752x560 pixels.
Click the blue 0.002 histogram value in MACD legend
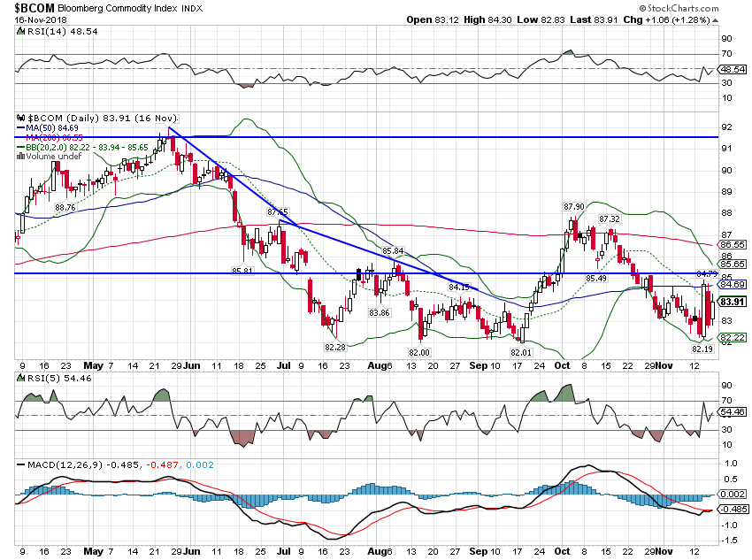point(200,465)
